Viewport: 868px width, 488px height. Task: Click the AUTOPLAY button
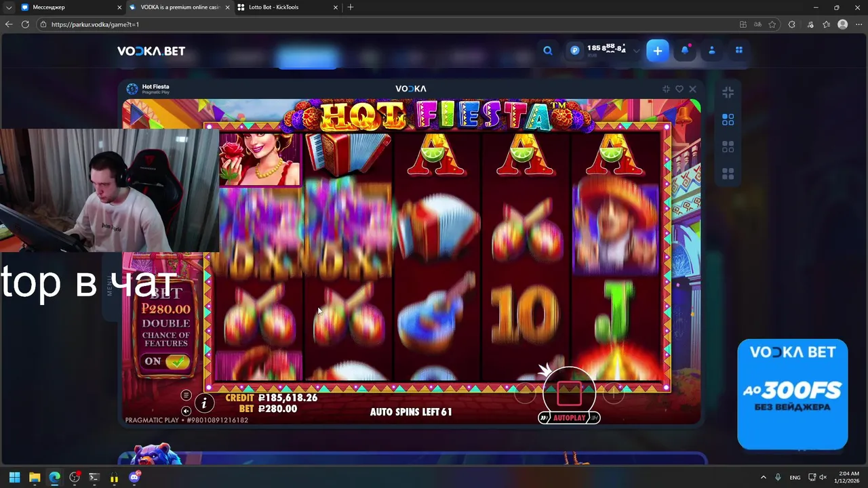click(x=569, y=418)
